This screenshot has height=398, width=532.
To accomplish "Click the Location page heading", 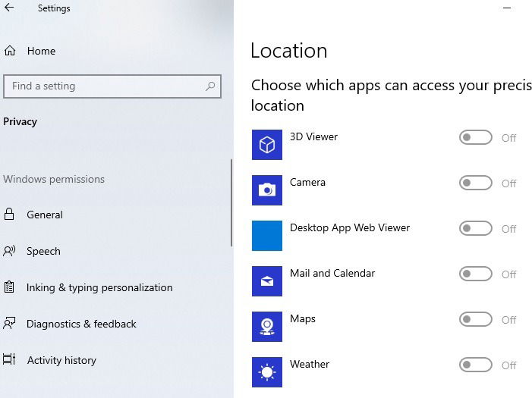I will 289,51.
